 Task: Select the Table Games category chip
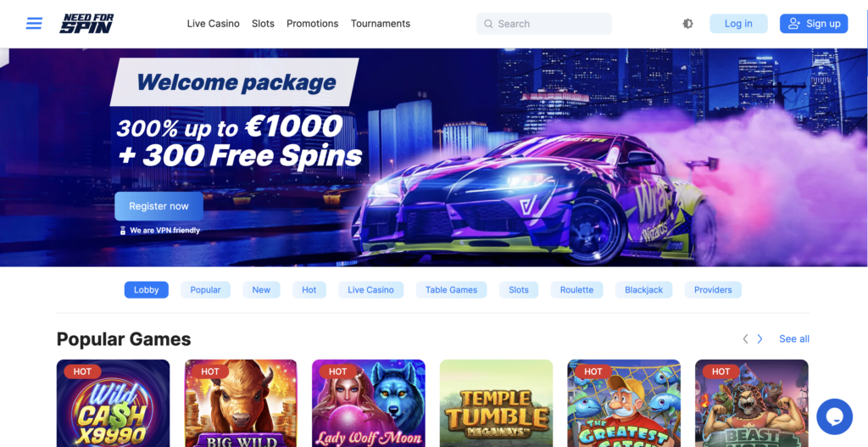(451, 290)
